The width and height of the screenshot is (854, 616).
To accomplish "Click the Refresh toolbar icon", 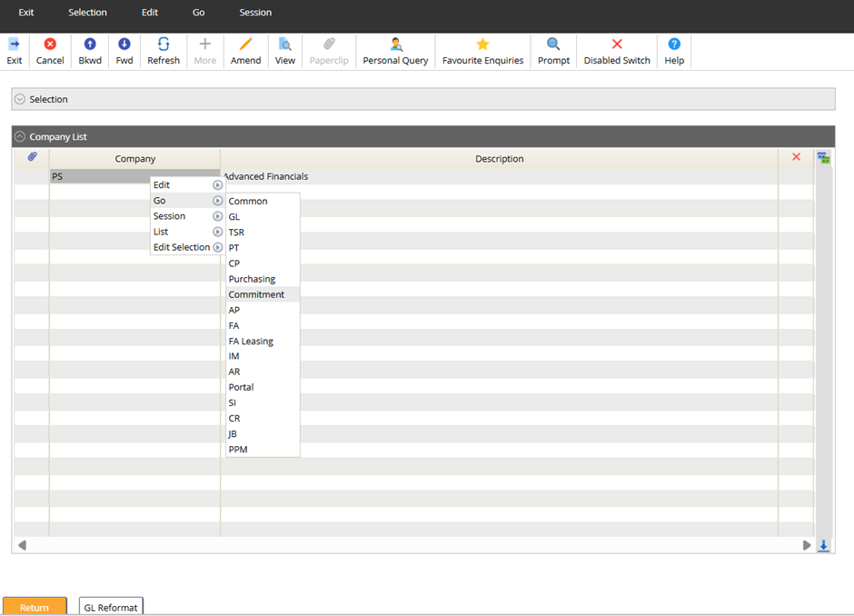I will pyautogui.click(x=164, y=45).
